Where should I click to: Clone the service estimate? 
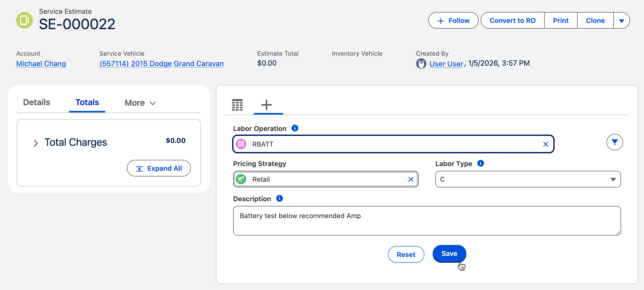[x=595, y=21]
